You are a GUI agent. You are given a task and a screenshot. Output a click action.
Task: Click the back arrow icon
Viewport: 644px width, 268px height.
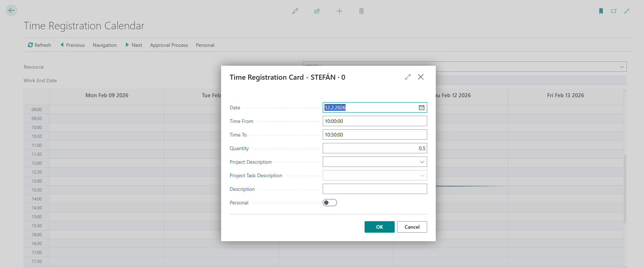(x=11, y=10)
